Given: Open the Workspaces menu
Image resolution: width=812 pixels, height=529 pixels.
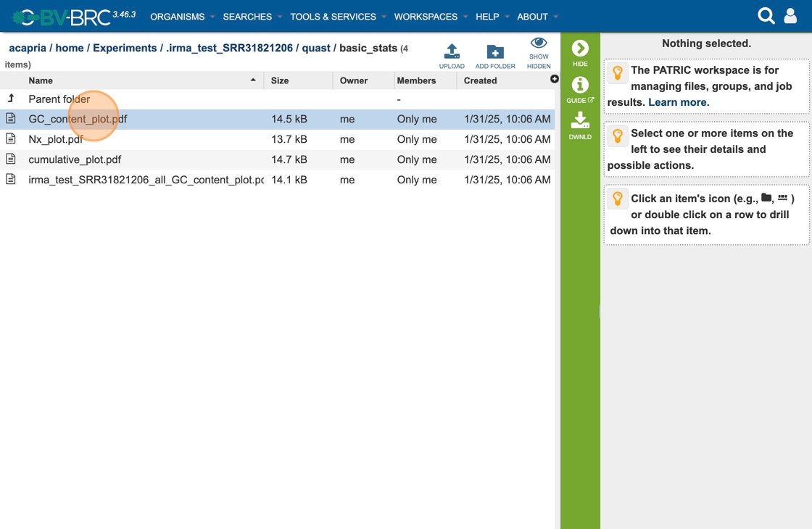Looking at the screenshot, I should coord(426,17).
